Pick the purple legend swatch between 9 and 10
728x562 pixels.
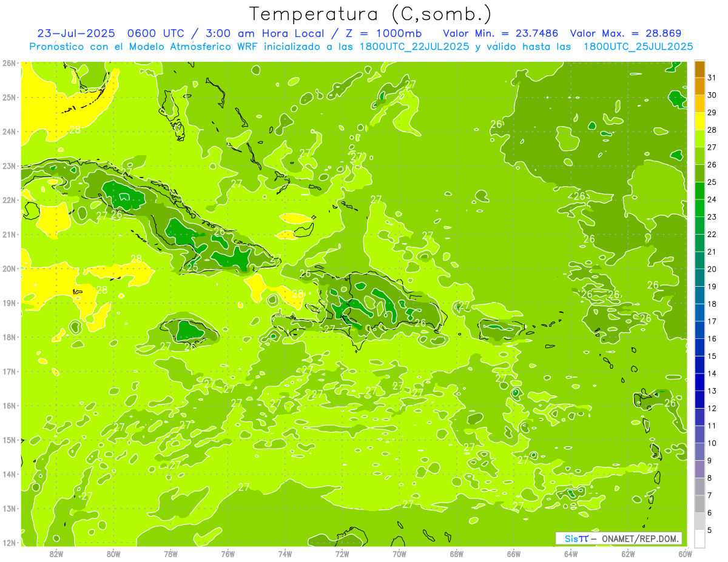point(699,452)
